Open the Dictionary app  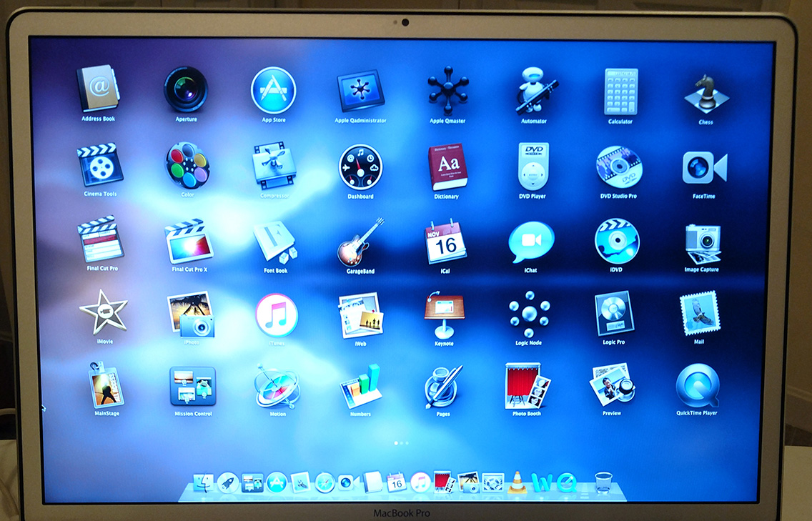pos(447,167)
